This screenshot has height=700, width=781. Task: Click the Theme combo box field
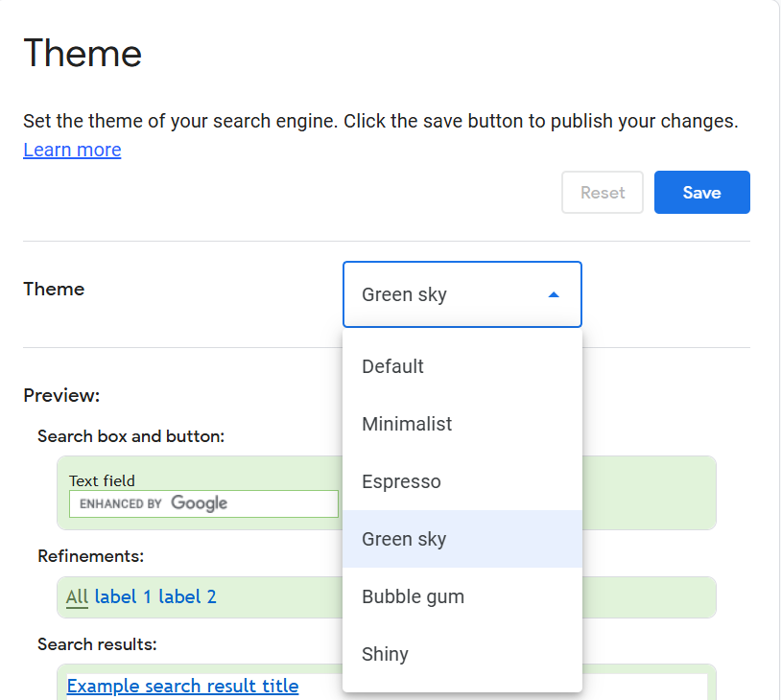coord(462,294)
